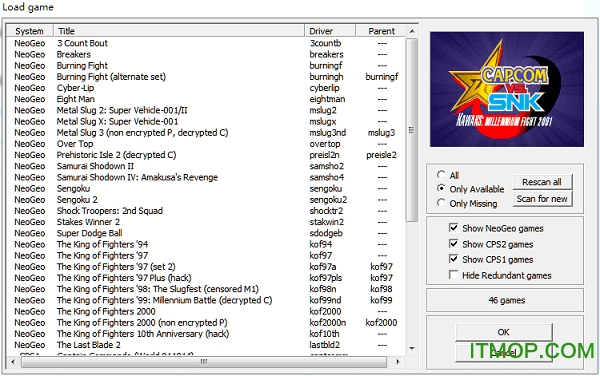
Task: Select Samurai Shodown IV: Amakusa's Revenge
Action: click(206, 177)
